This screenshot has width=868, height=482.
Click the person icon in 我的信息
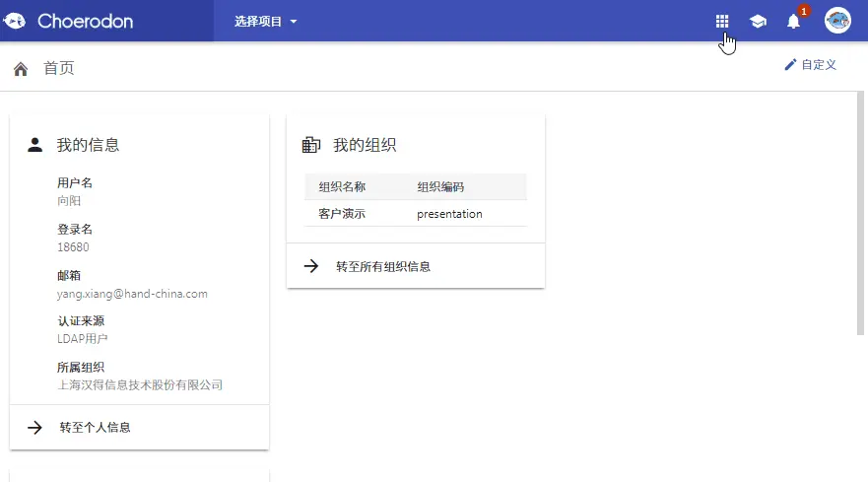[x=34, y=145]
